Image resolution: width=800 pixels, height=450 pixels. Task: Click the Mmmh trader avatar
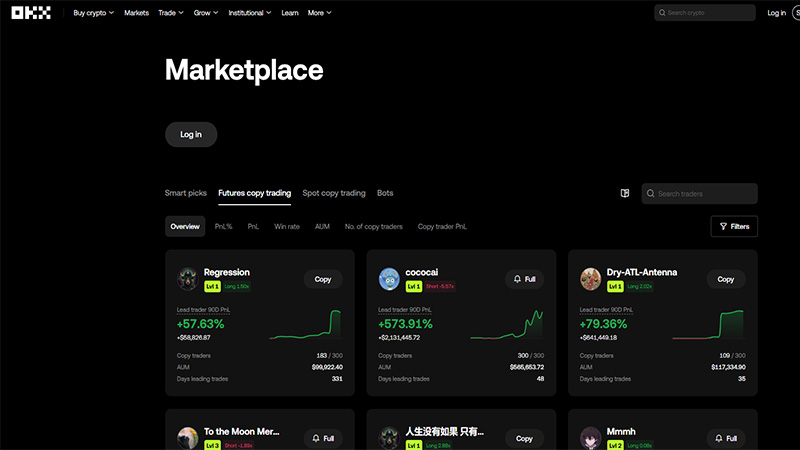[x=591, y=437]
